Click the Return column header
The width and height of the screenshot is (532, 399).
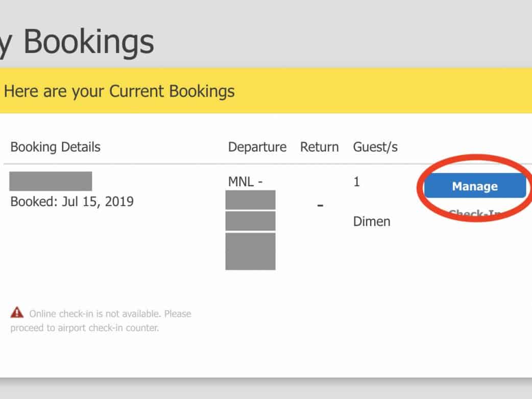coord(319,147)
